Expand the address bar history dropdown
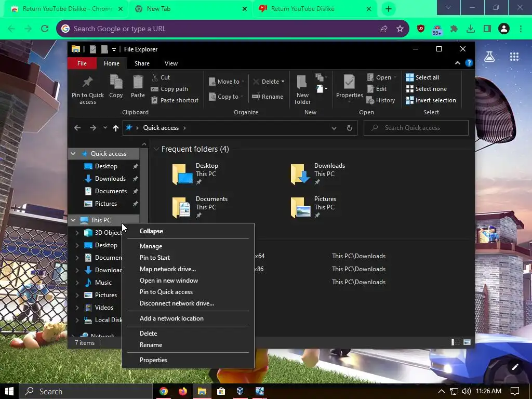The width and height of the screenshot is (532, 399). coord(334,128)
